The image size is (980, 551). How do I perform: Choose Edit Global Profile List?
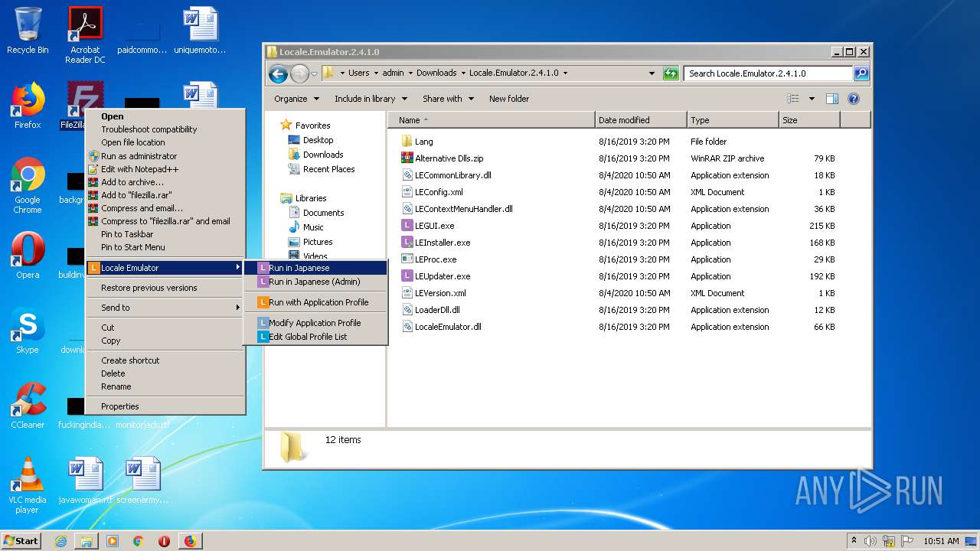(x=315, y=337)
